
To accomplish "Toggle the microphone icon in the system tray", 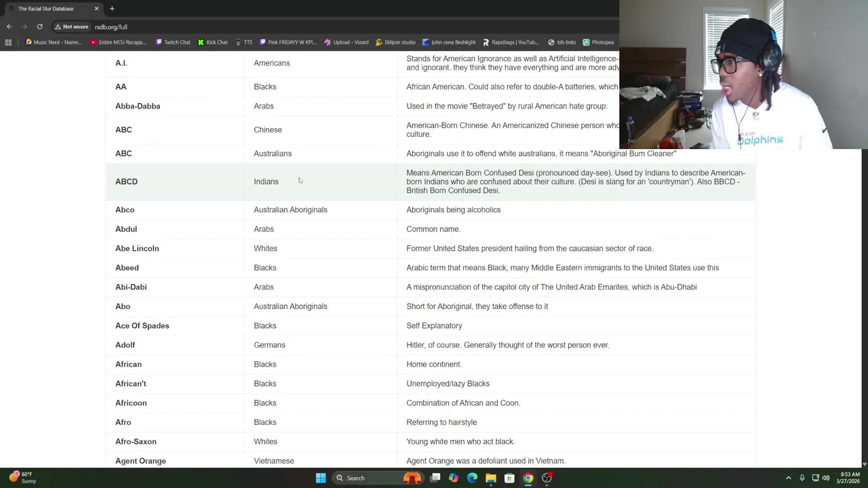I will [x=802, y=478].
